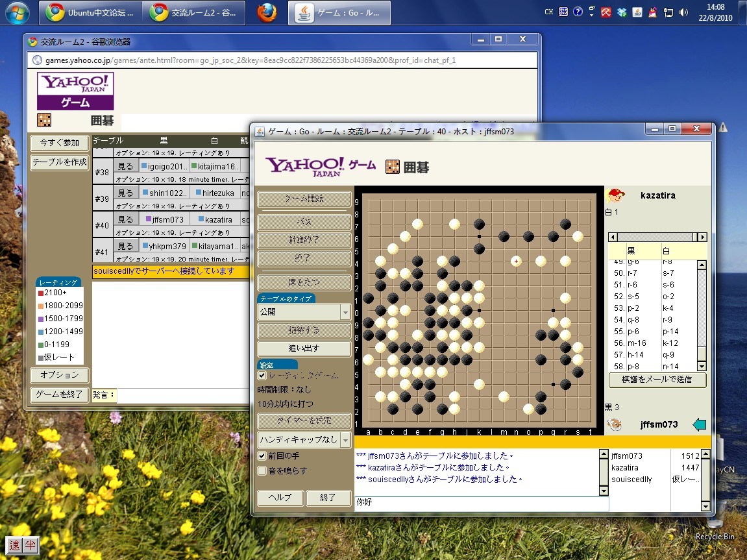Viewport: 747px width, 560px height.
Task: Click the Go board icon beside 囲碁 in lobby
Action: (x=44, y=120)
